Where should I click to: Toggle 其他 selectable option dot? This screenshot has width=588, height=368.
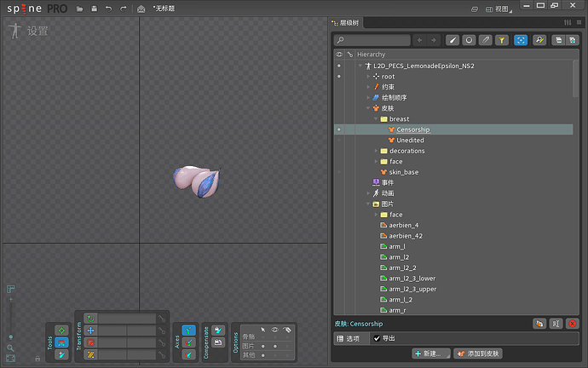262,355
